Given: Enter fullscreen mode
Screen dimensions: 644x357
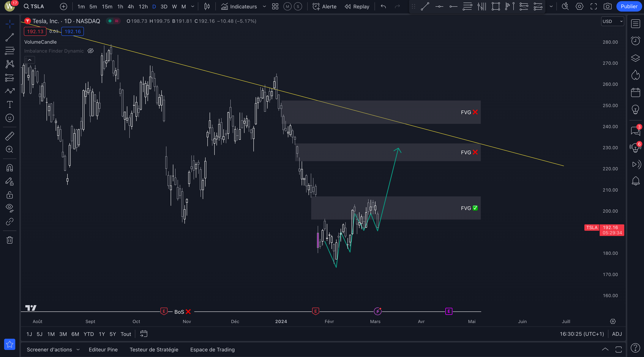Looking at the screenshot, I should (x=594, y=7).
